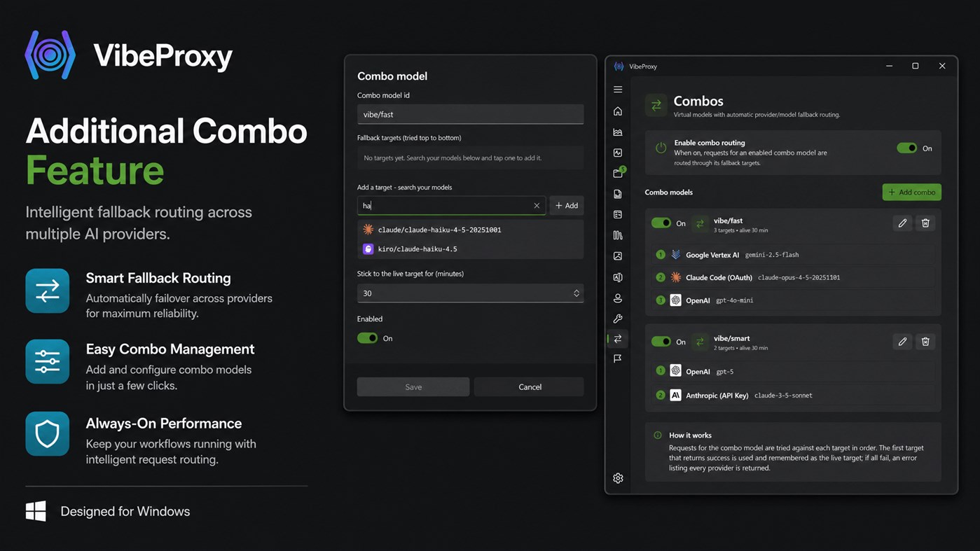This screenshot has width=980, height=551.
Task: Open the hamburger menu in VibeProxy sidebar
Action: coord(618,90)
